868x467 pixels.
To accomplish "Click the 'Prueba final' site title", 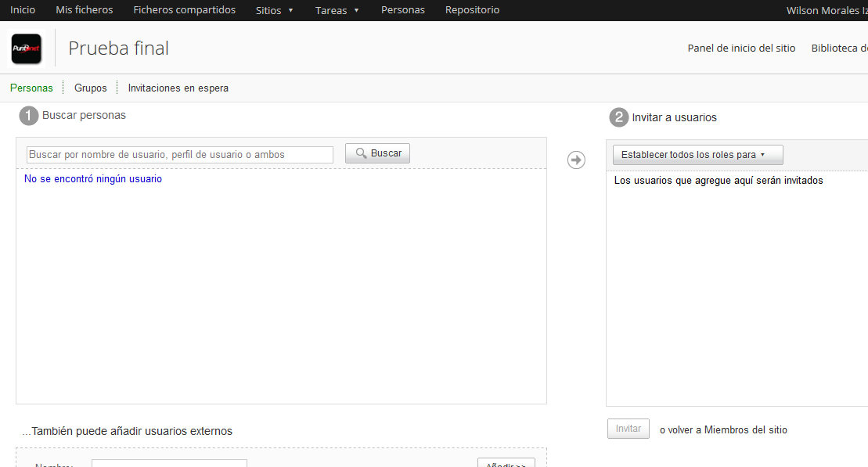I will pos(118,48).
